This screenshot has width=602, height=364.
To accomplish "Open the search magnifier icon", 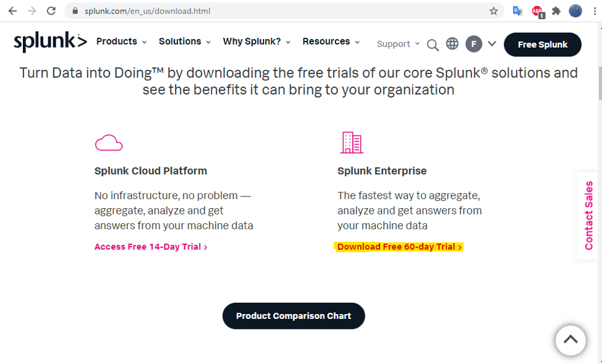I will click(x=433, y=44).
